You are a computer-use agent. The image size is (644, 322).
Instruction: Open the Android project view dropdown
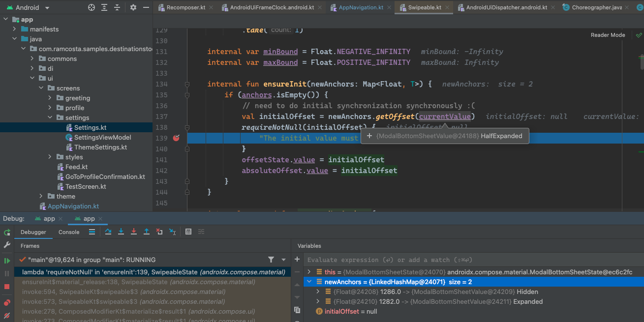pyautogui.click(x=47, y=8)
